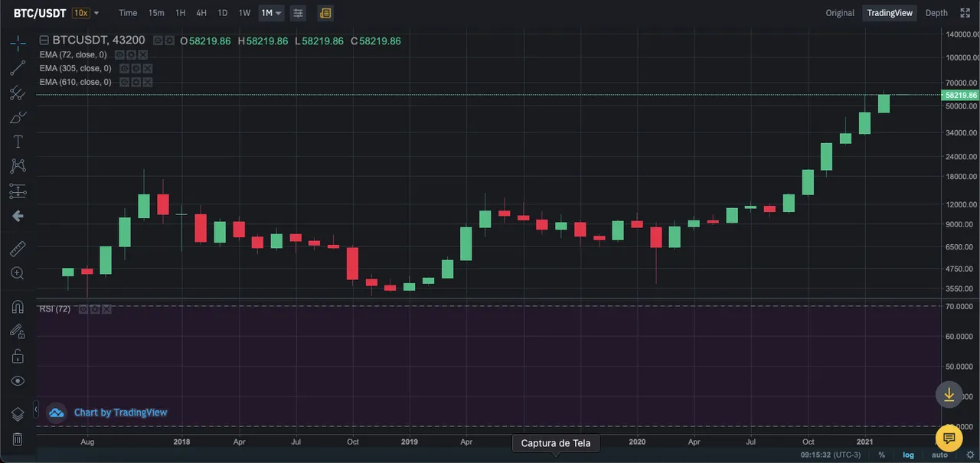
Task: Open RSI (72) indicator settings
Action: coord(94,309)
